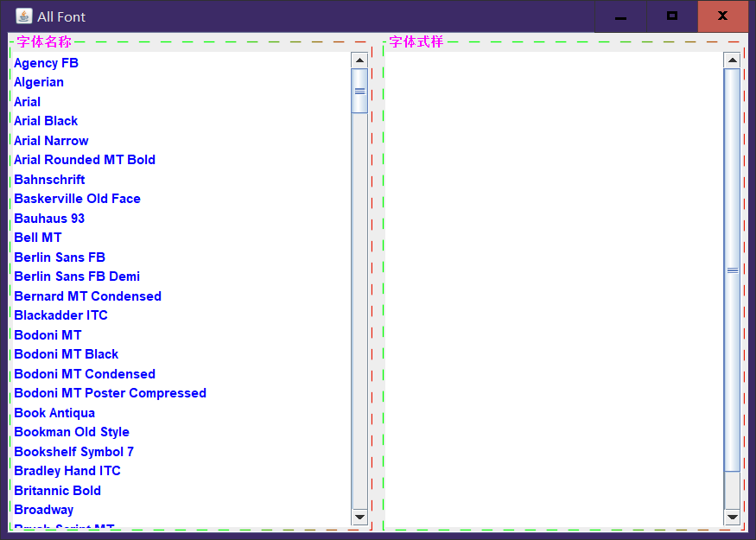The image size is (756, 540).
Task: Select the Bauhaus 93 font entry
Action: click(x=49, y=218)
